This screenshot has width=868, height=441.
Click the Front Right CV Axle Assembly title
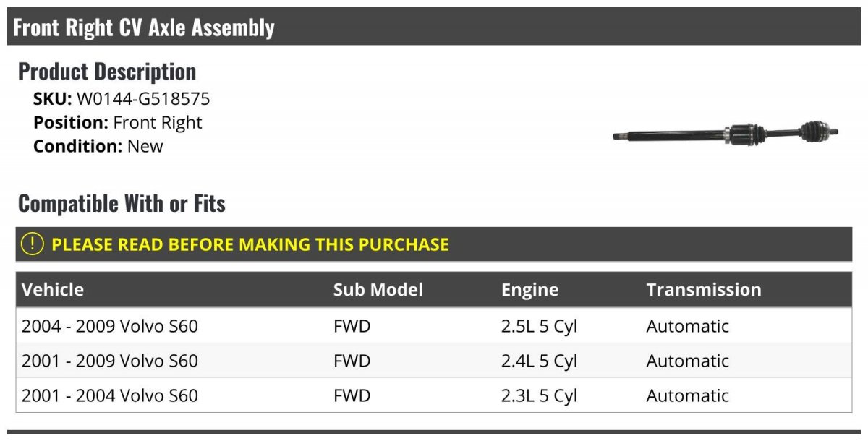click(x=144, y=27)
